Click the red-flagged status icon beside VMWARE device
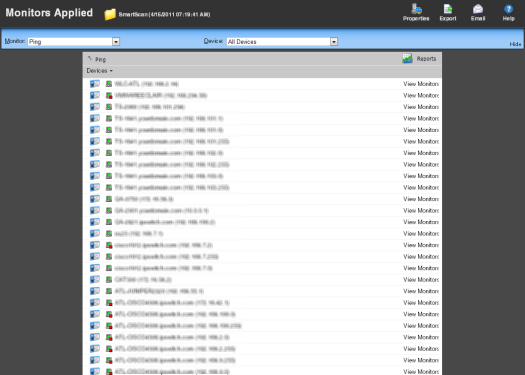Screen dimensions: 525x375 pyautogui.click(x=109, y=95)
